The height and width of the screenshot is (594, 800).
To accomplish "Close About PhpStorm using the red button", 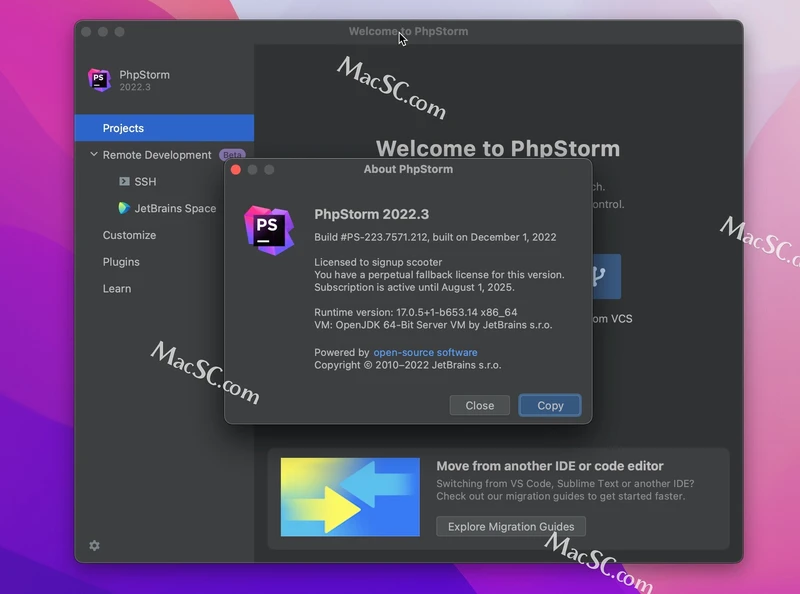I will [236, 169].
